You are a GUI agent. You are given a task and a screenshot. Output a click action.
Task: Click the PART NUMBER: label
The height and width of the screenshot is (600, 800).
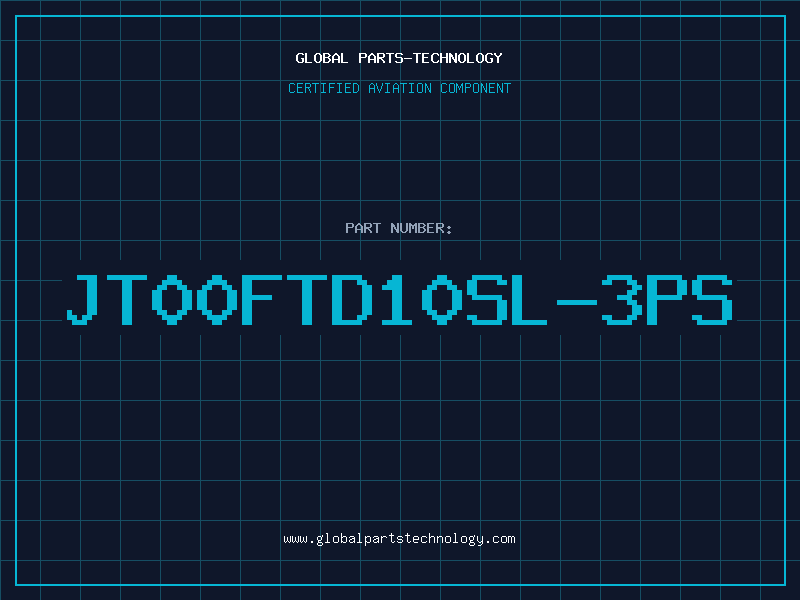398,228
